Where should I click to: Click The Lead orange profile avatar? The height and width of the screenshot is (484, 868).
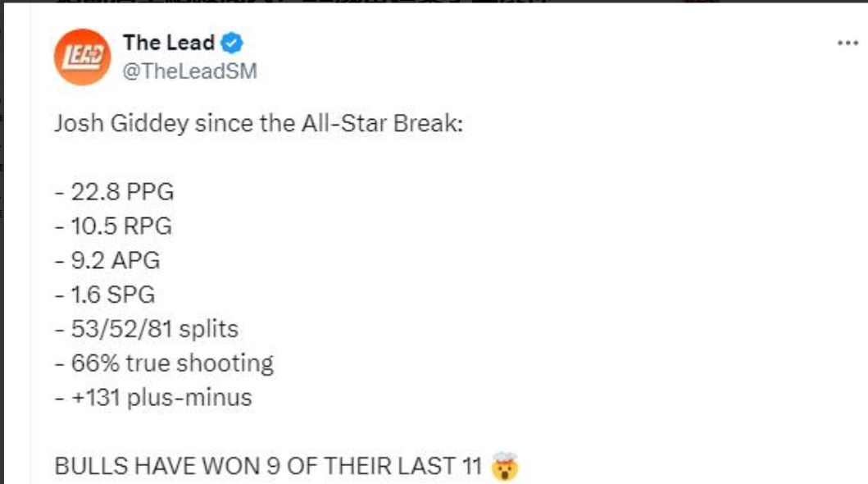[x=81, y=57]
